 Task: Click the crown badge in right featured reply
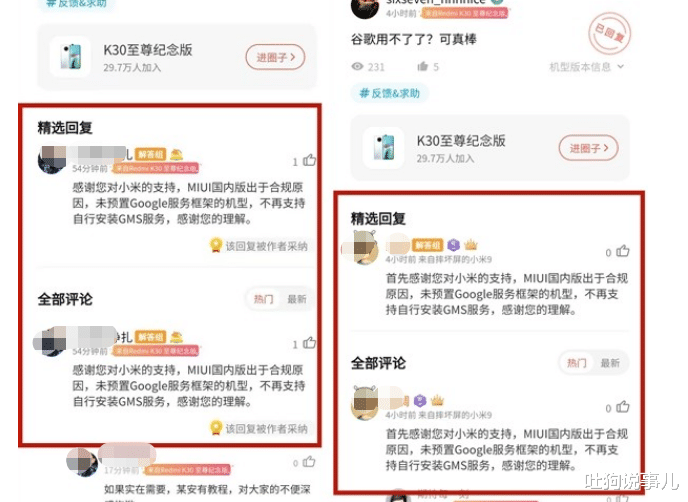(470, 245)
